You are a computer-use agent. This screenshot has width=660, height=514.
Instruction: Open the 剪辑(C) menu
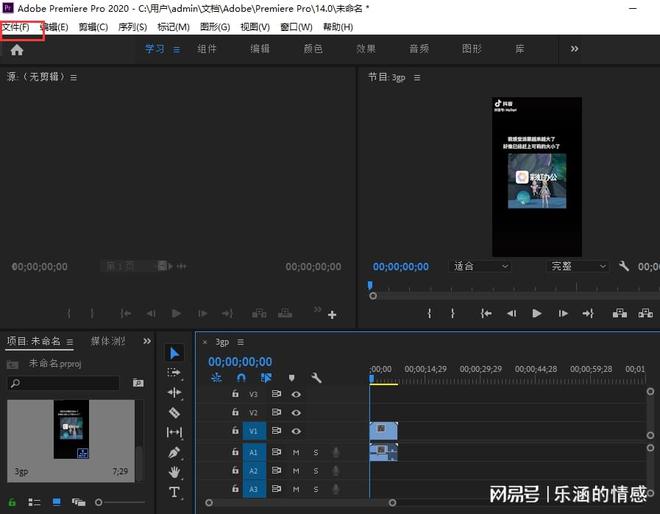[x=93, y=27]
